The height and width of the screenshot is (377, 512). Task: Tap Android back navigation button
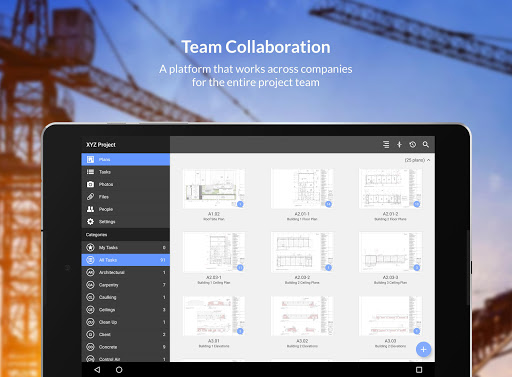click(97, 370)
